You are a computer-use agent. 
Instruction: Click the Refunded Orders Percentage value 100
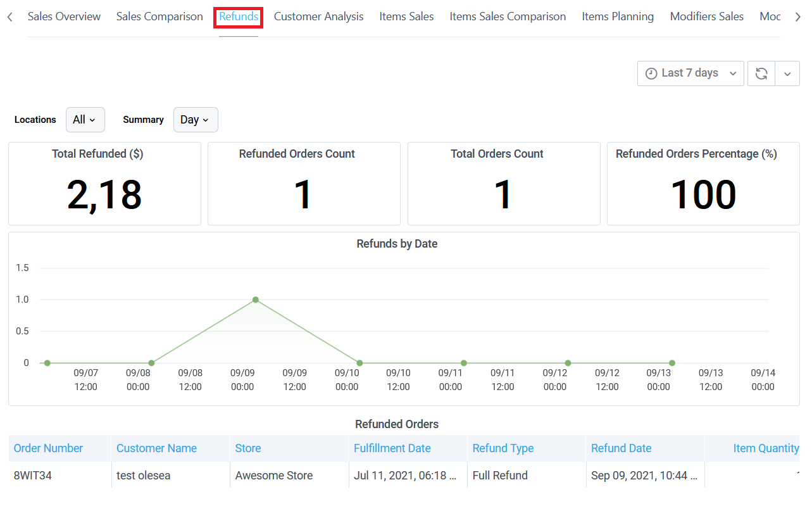tap(703, 194)
